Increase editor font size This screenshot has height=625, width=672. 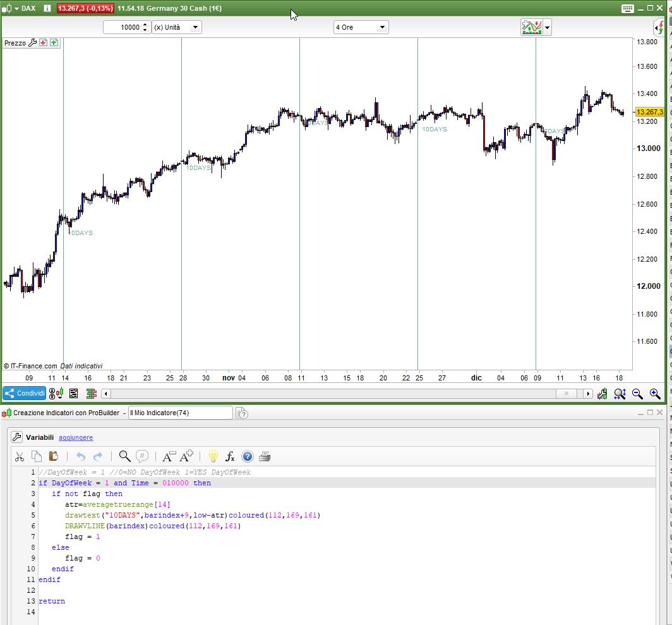186,456
